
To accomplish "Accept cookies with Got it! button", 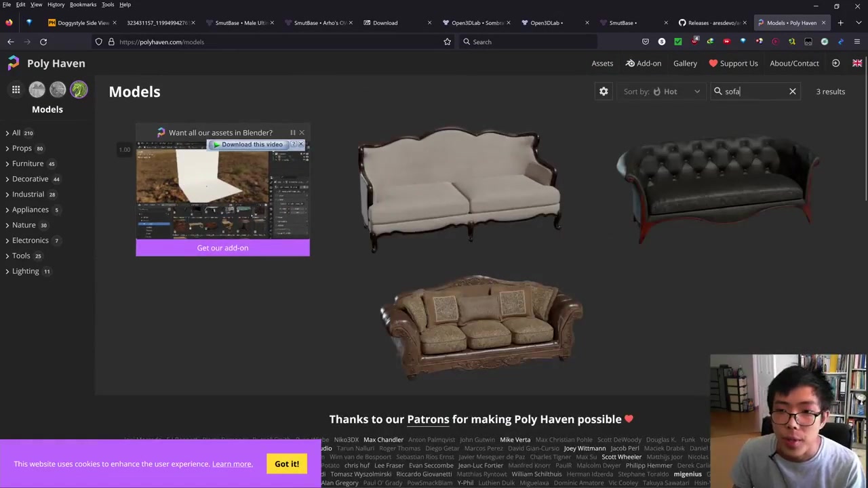I will (x=287, y=464).
